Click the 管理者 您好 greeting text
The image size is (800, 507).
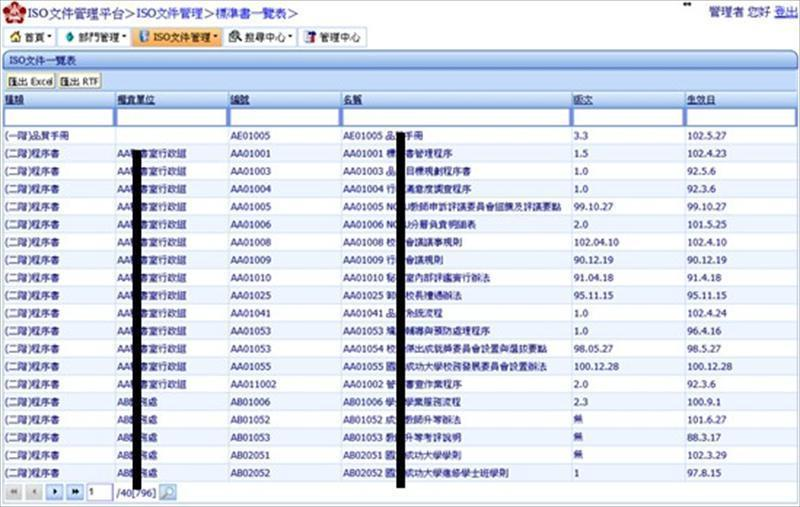point(739,12)
